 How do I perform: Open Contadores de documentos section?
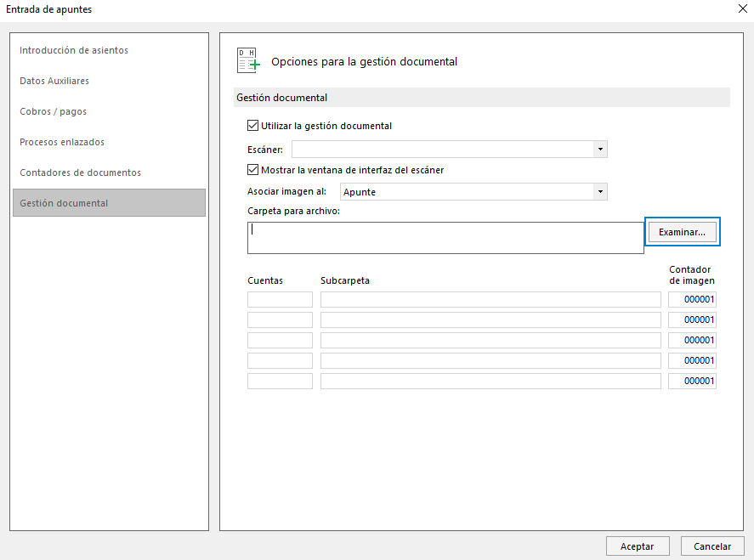[x=80, y=173]
